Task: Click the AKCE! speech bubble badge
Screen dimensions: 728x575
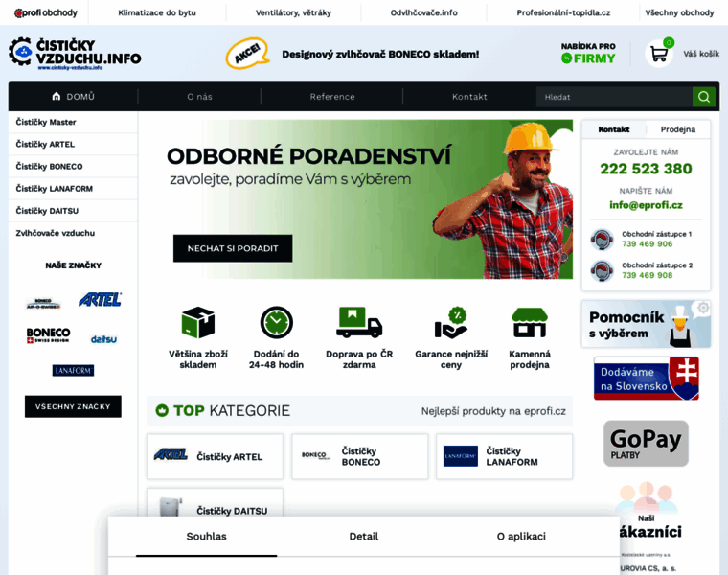Action: [x=247, y=54]
